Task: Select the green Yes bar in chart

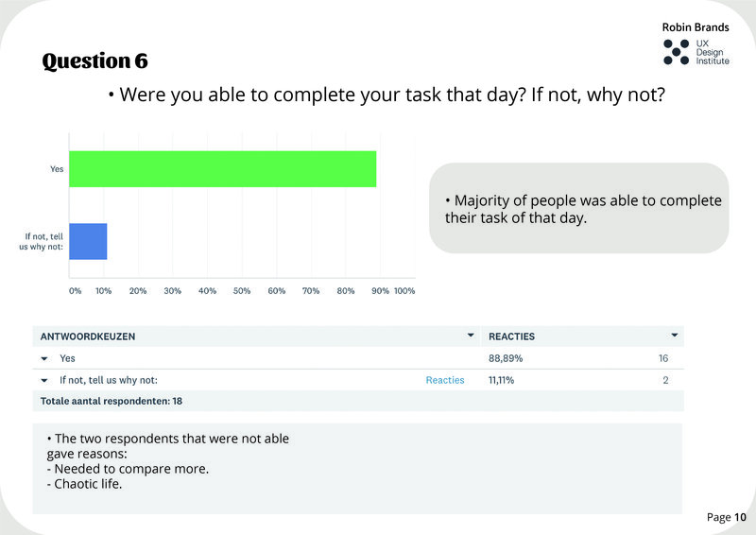Action: pos(222,169)
